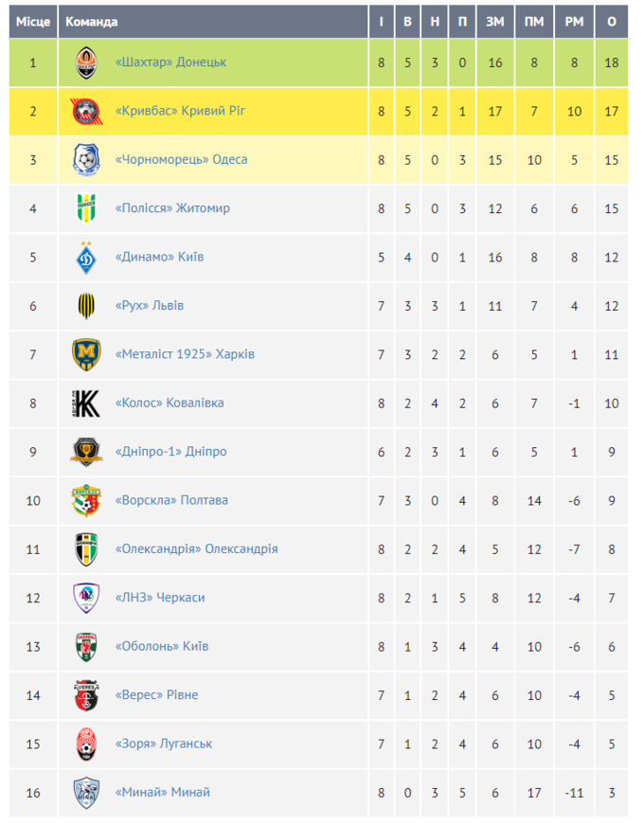
Task: Click the «О» points column header
Action: [x=611, y=21]
